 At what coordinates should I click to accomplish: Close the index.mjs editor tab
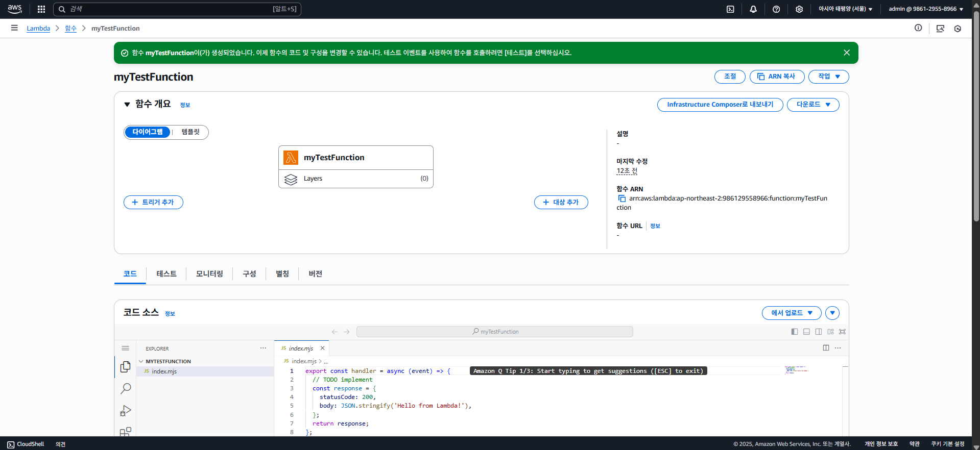click(322, 348)
